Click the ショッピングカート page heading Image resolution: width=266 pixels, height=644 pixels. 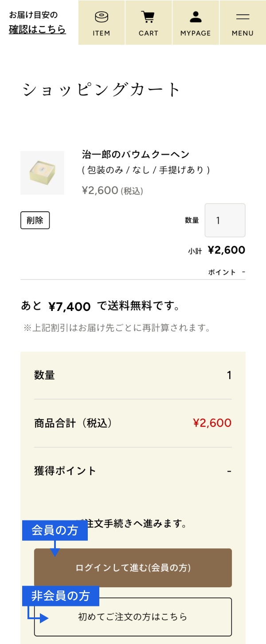[102, 90]
